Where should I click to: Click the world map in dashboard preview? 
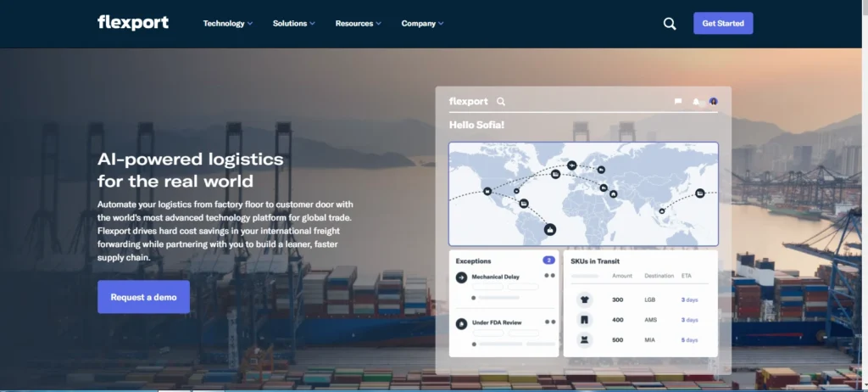click(583, 194)
